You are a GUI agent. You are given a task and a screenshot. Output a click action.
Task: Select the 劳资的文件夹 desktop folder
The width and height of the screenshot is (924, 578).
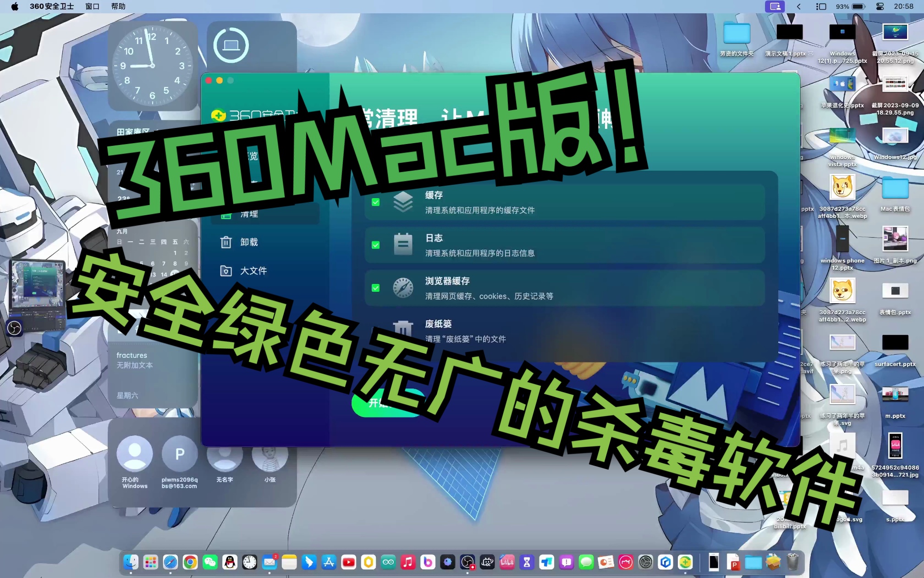737,40
